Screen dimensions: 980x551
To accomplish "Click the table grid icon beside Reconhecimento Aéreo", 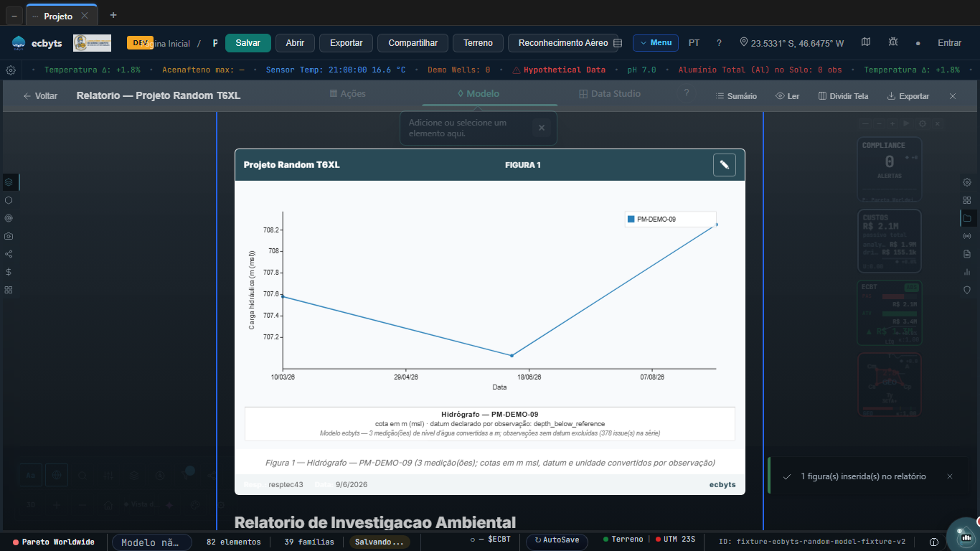I will click(617, 43).
